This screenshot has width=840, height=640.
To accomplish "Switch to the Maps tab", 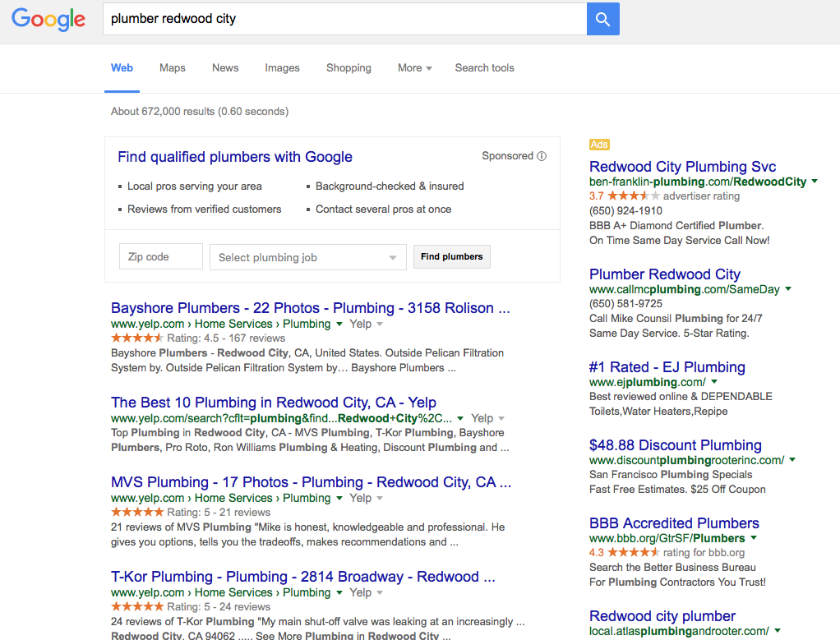I will (173, 68).
